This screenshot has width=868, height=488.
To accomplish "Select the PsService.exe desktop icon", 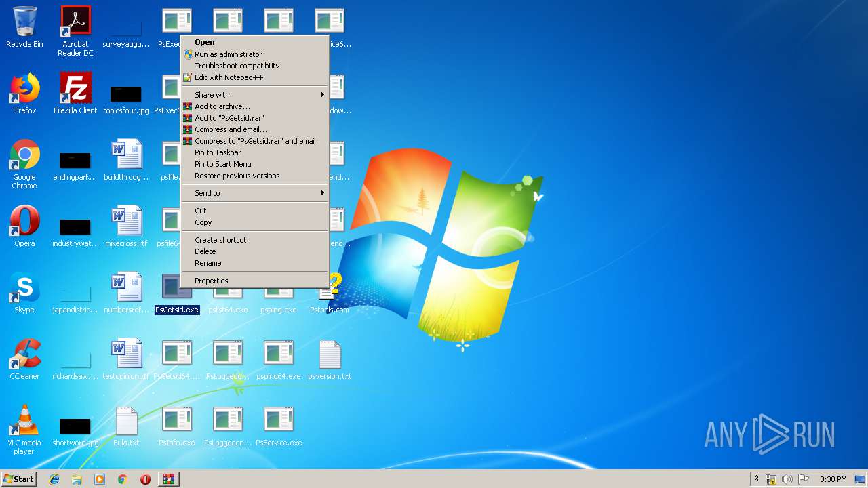I will [x=279, y=426].
